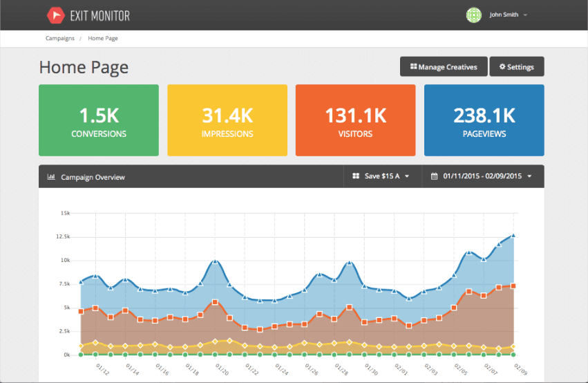The width and height of the screenshot is (588, 383).
Task: Click the bar chart icon beside Campaign Overview
Action: tap(51, 177)
